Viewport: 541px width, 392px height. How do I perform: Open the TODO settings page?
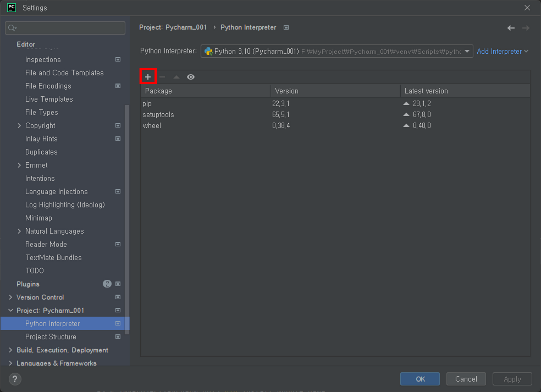pos(35,271)
